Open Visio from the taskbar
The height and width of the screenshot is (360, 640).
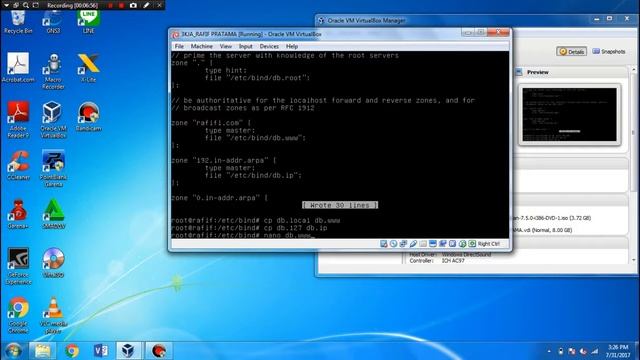click(101, 351)
